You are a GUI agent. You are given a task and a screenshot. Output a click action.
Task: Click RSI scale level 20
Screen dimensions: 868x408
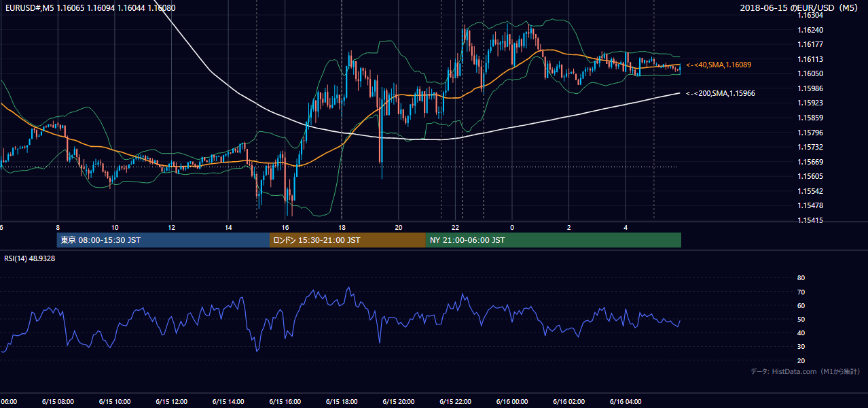pyautogui.click(x=801, y=360)
